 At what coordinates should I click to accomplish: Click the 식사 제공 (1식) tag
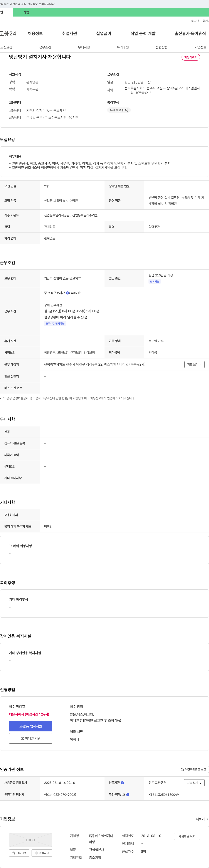(x=119, y=110)
